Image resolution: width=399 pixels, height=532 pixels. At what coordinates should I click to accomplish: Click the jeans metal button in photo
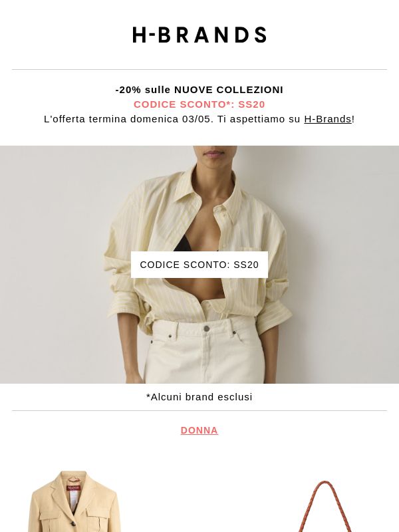click(207, 329)
